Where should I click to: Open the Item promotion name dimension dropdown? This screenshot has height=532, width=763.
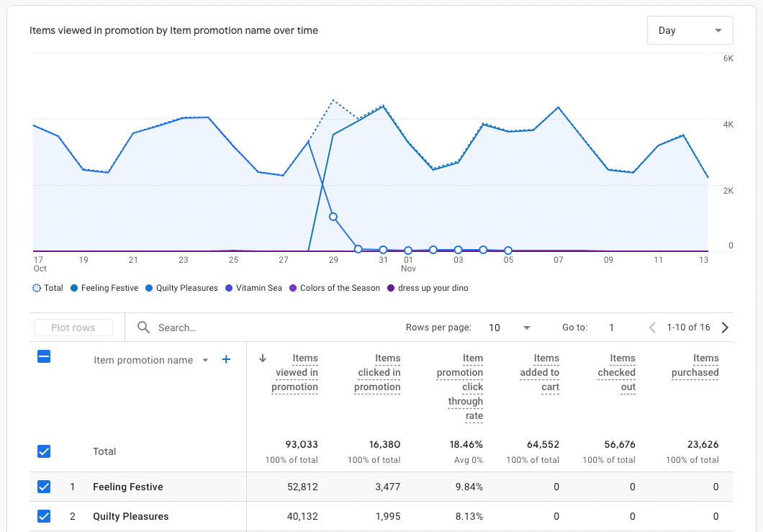click(x=204, y=360)
